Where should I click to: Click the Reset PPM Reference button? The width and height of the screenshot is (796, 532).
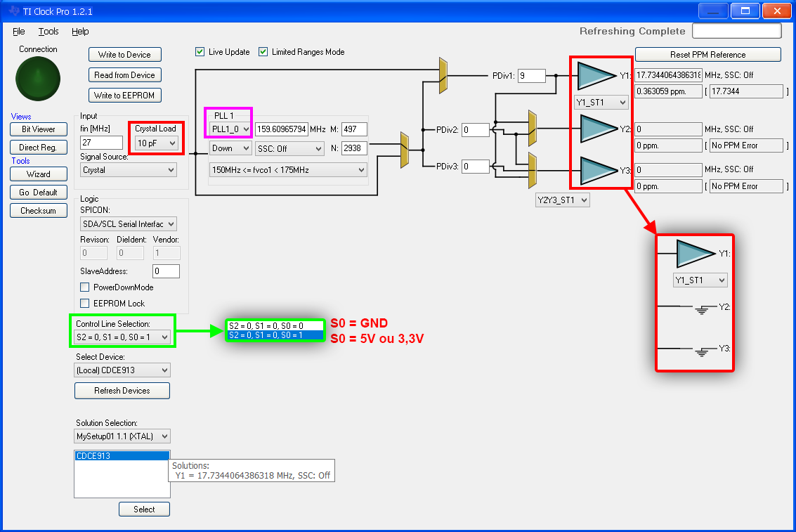click(x=708, y=55)
